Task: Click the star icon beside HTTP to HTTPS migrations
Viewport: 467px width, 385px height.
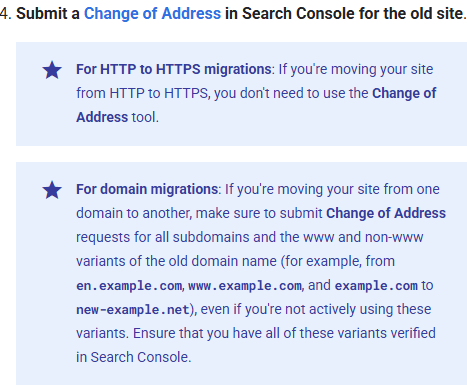Action: [52, 70]
